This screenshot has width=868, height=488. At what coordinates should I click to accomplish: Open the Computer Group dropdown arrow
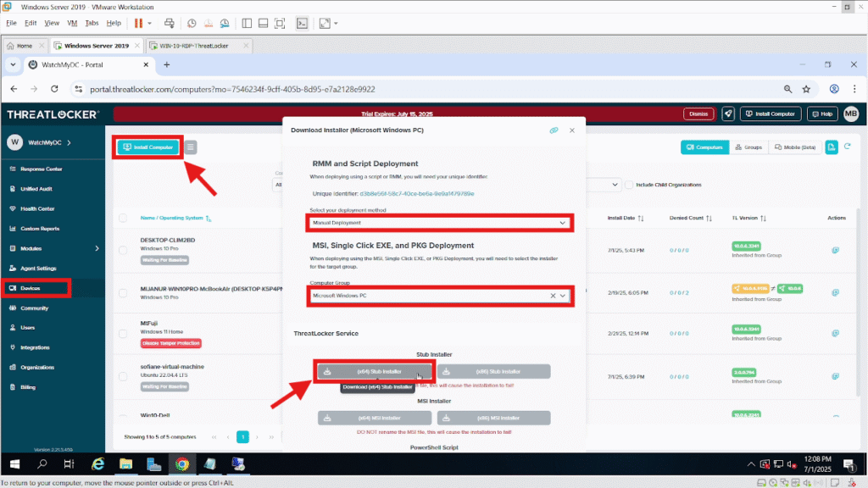(x=563, y=296)
